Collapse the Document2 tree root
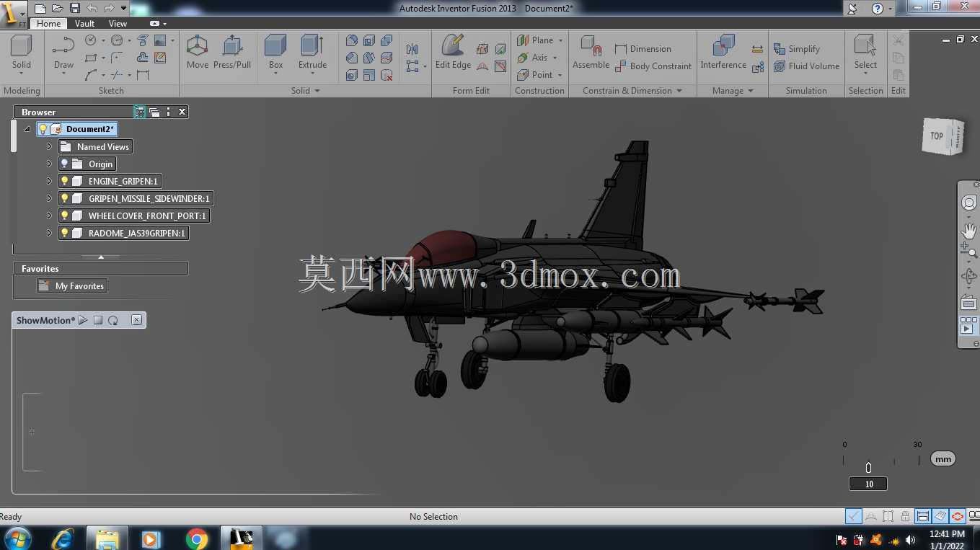 pos(27,129)
